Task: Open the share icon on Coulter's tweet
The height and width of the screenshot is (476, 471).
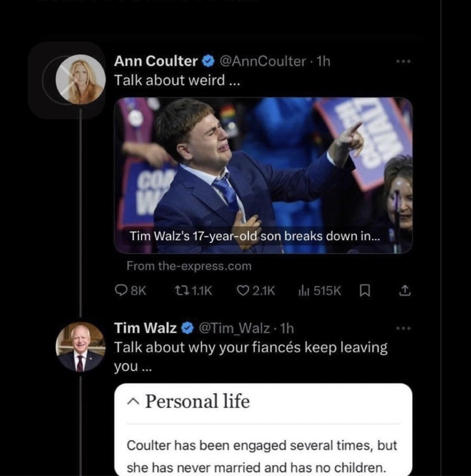Action: point(405,291)
